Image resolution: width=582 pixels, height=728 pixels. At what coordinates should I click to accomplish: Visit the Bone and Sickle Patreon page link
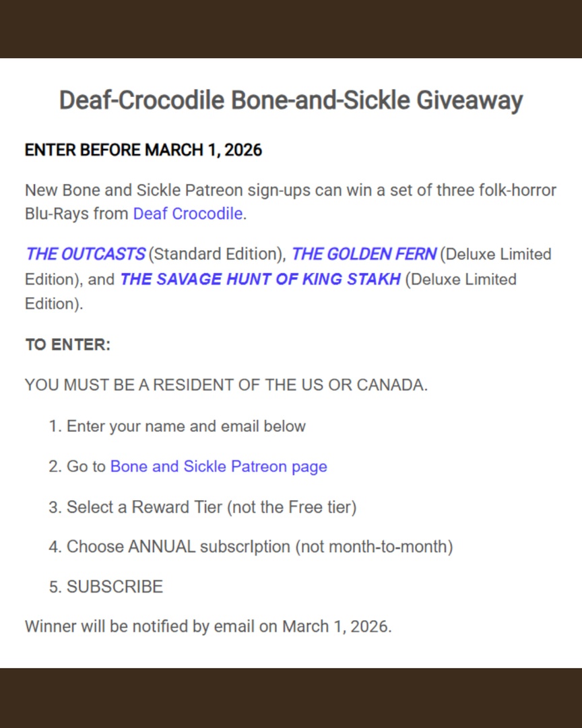pos(218,466)
